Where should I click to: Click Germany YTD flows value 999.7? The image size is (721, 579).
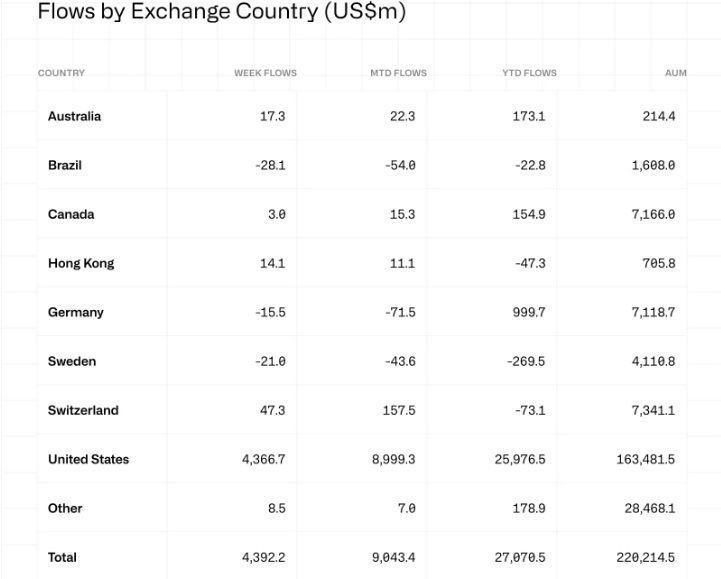pos(529,312)
